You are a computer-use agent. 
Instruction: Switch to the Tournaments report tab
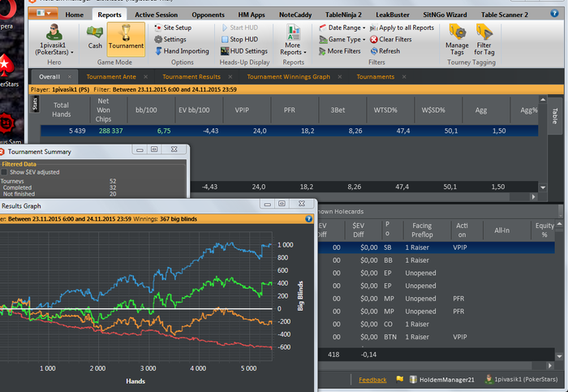pos(375,77)
